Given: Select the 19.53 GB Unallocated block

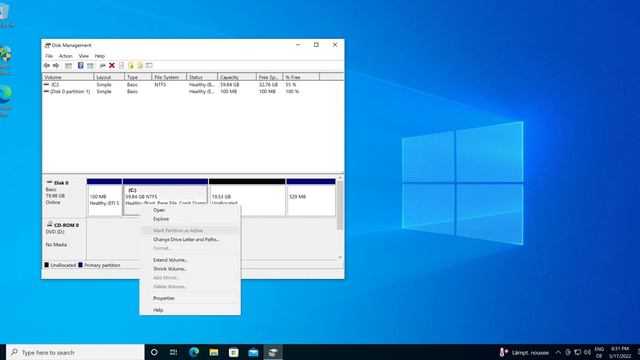Looking at the screenshot, I should point(247,198).
